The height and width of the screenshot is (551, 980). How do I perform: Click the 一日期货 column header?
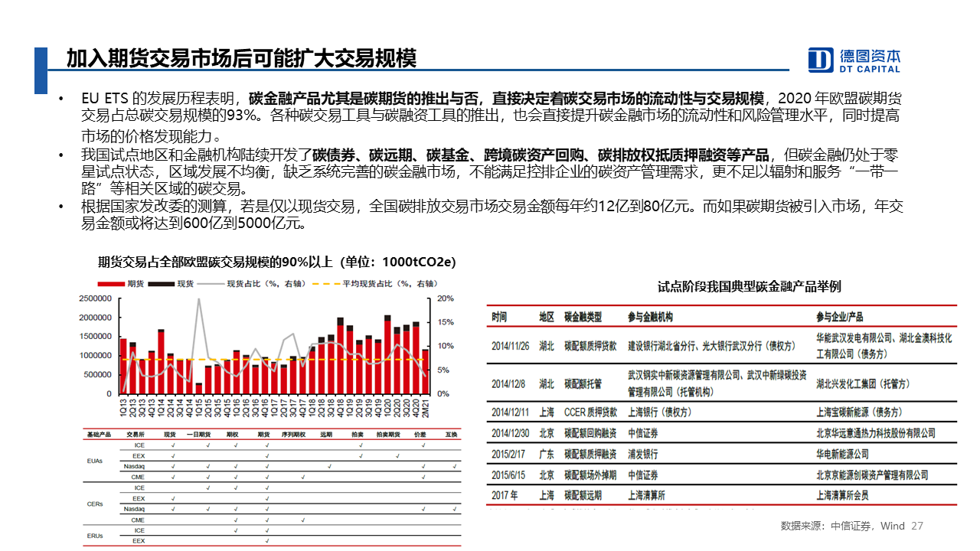tap(201, 434)
